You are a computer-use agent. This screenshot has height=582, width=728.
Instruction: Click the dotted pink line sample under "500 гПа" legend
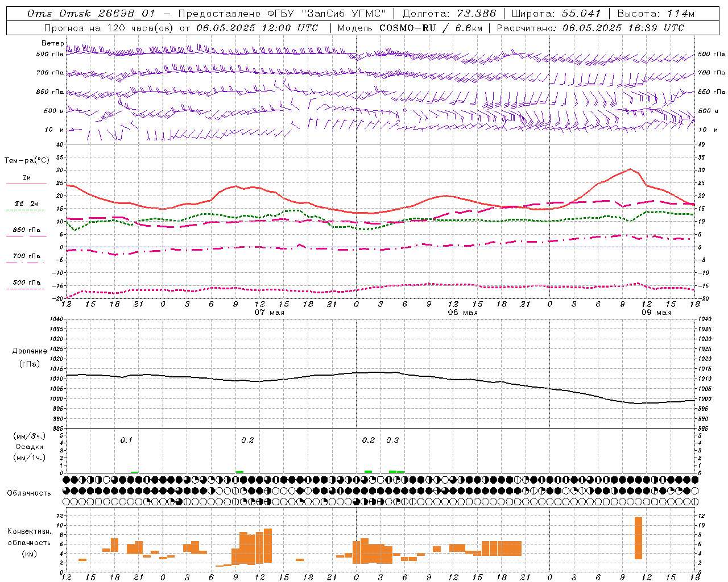[25, 289]
